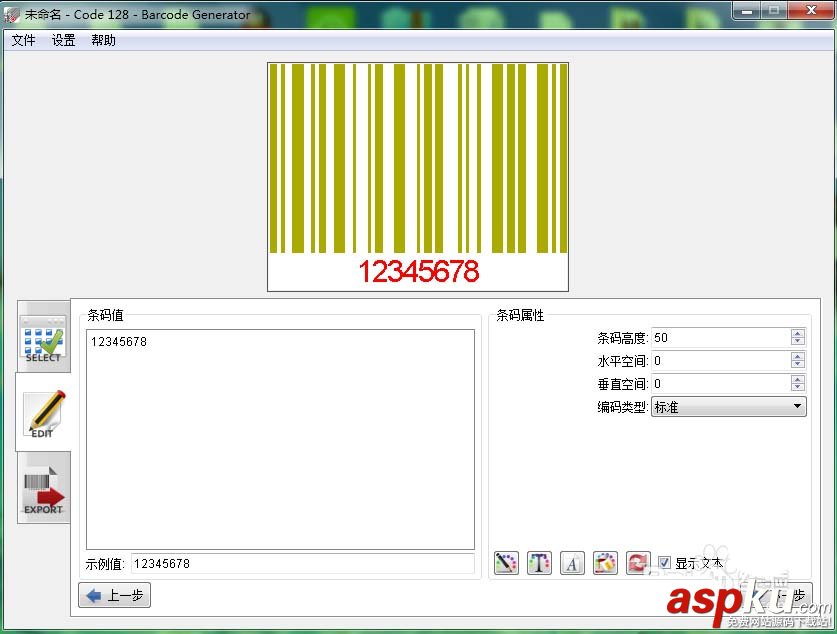Open the 设置 menu
The height and width of the screenshot is (634, 837).
[x=63, y=40]
